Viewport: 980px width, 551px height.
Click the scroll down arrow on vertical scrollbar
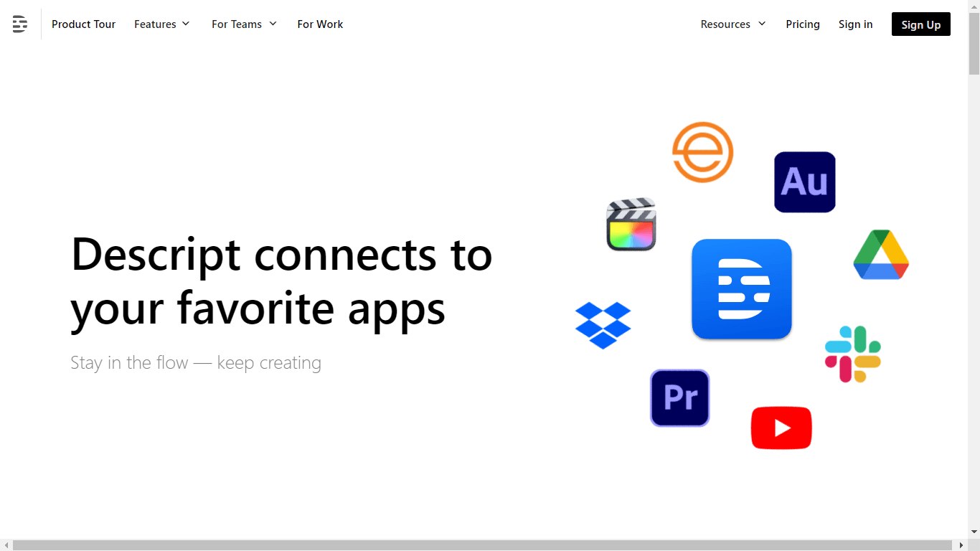[974, 532]
